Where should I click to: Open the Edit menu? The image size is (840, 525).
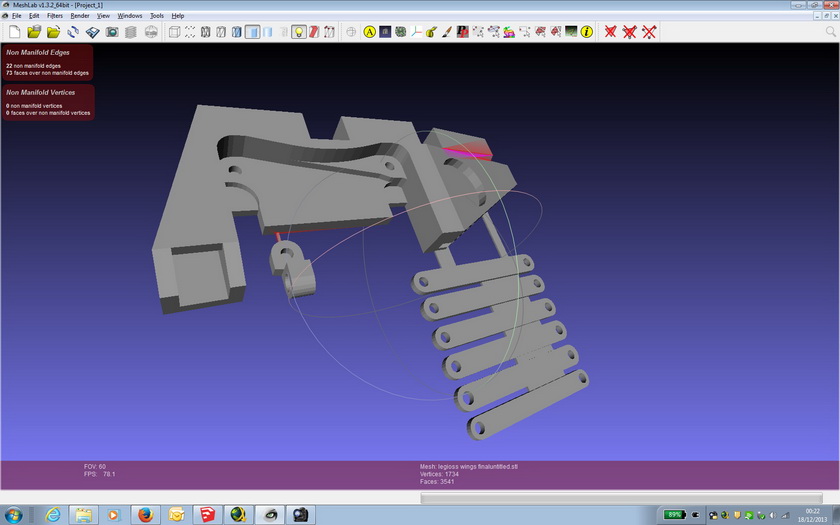(34, 16)
